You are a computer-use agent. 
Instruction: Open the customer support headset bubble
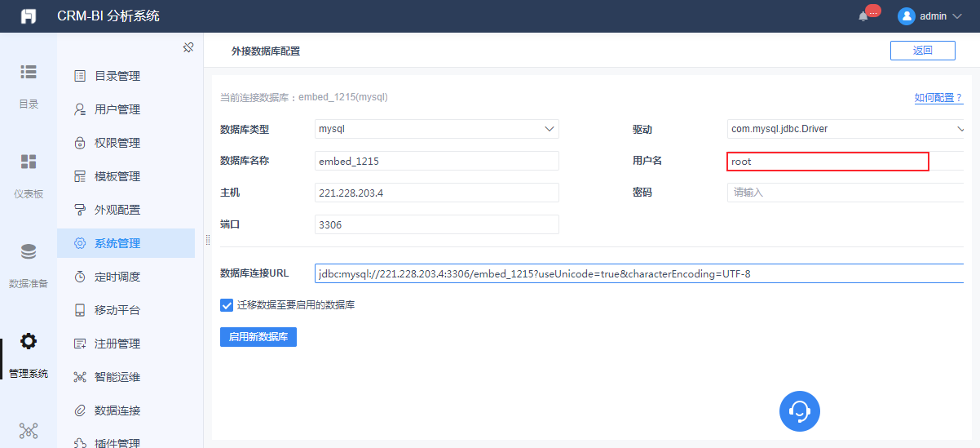coord(800,410)
